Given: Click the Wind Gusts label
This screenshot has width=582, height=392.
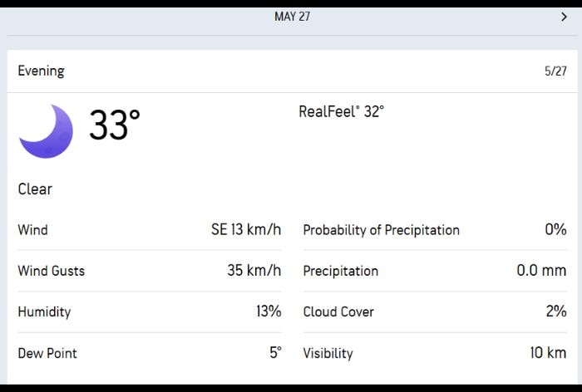Looking at the screenshot, I should point(52,271).
